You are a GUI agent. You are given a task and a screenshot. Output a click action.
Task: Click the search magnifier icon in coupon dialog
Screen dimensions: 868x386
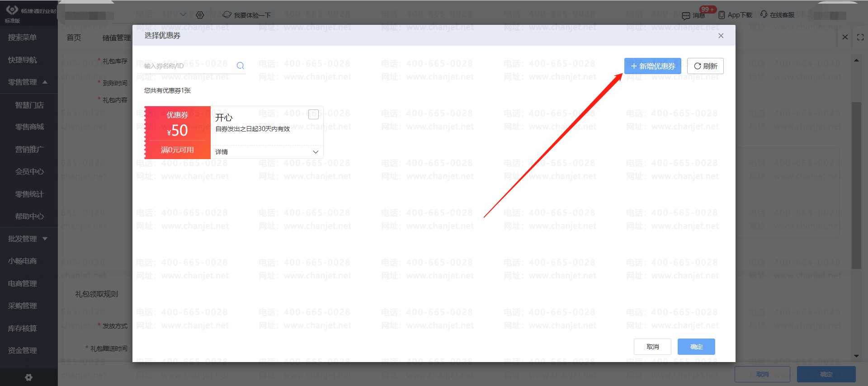click(241, 66)
